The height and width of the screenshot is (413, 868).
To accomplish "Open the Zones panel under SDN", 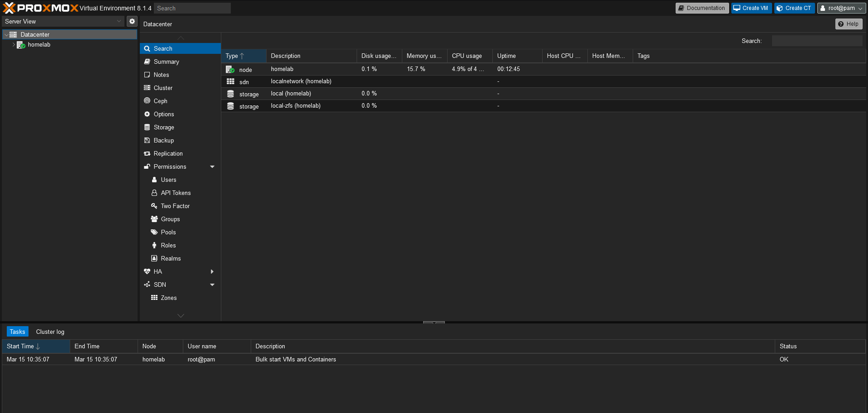I will [x=168, y=298].
